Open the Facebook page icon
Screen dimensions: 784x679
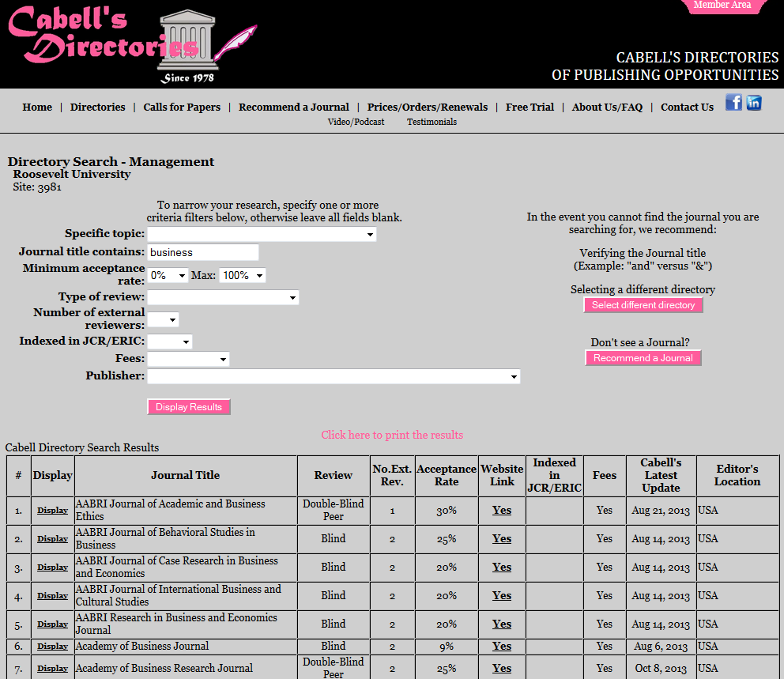(733, 102)
